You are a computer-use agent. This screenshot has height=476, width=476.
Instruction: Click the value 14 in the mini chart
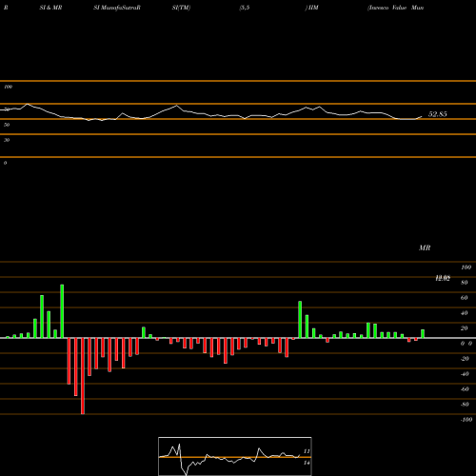click(307, 463)
